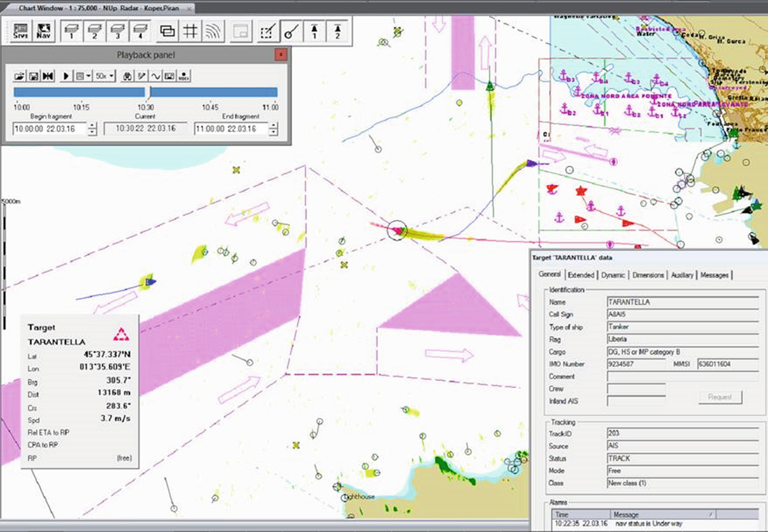Open a recording file in Playback panel

[x=20, y=76]
